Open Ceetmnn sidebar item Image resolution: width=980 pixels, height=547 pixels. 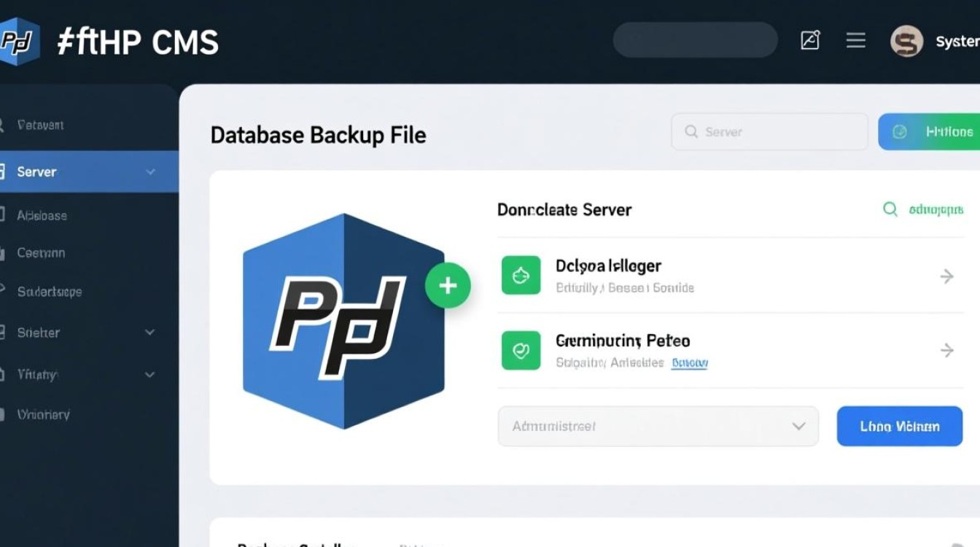41,253
